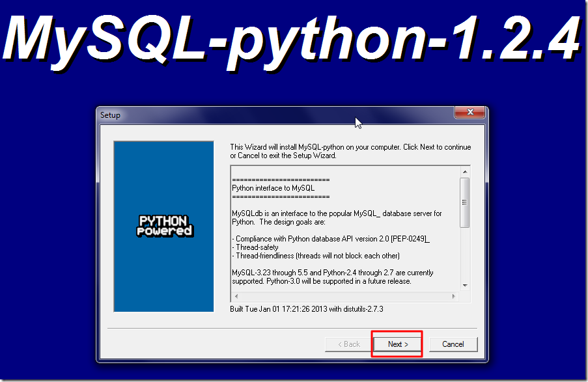Image resolution: width=588 pixels, height=382 pixels.
Task: Click the Python Powered logo image
Action: [x=164, y=226]
